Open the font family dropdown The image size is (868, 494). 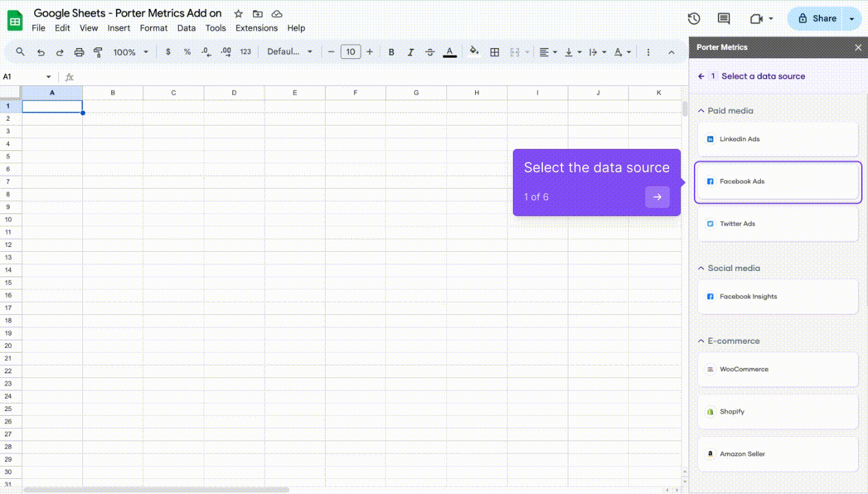(x=290, y=52)
